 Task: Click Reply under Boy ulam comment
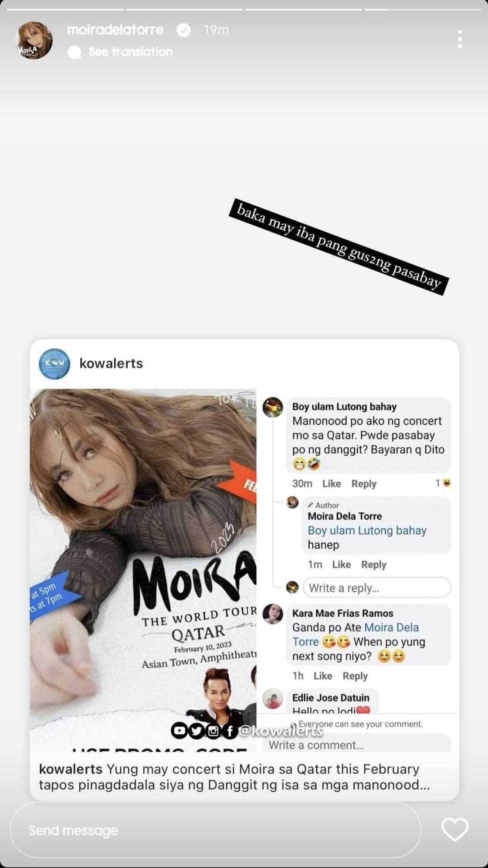364,483
